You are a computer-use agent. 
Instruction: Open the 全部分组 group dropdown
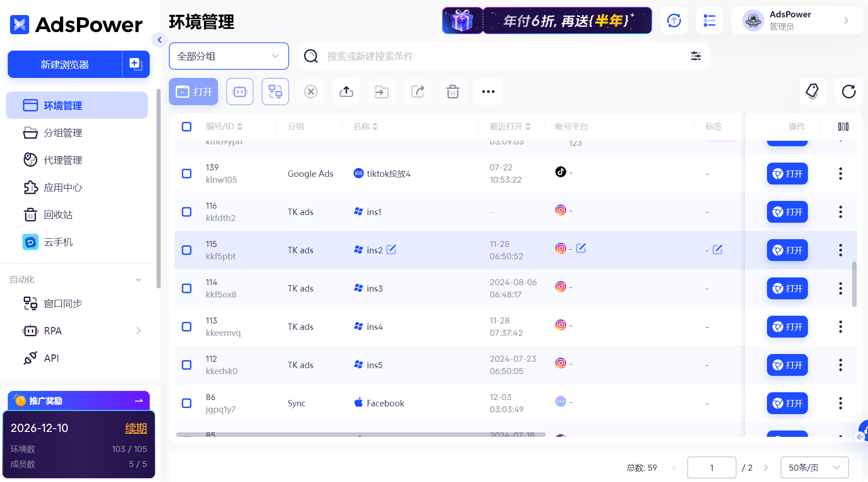point(228,56)
